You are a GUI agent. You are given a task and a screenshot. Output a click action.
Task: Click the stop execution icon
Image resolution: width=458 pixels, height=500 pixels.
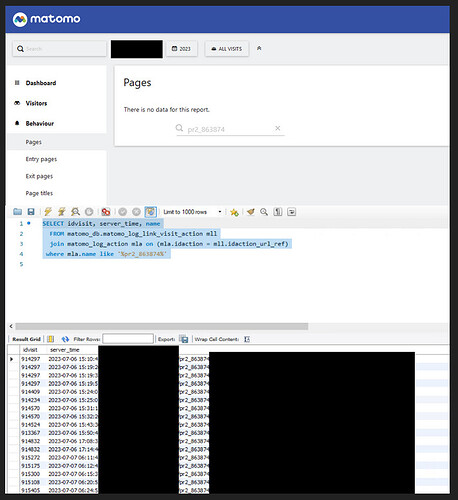click(x=89, y=212)
